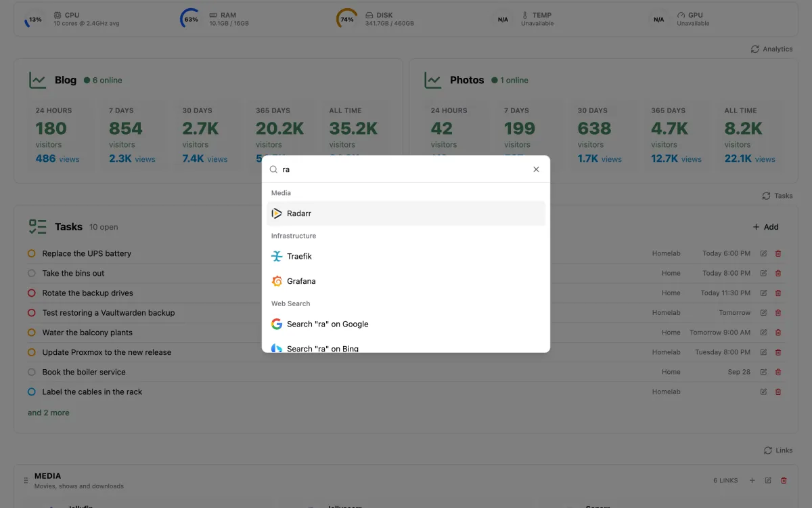Click the magnifier icon in the search box

pos(273,169)
